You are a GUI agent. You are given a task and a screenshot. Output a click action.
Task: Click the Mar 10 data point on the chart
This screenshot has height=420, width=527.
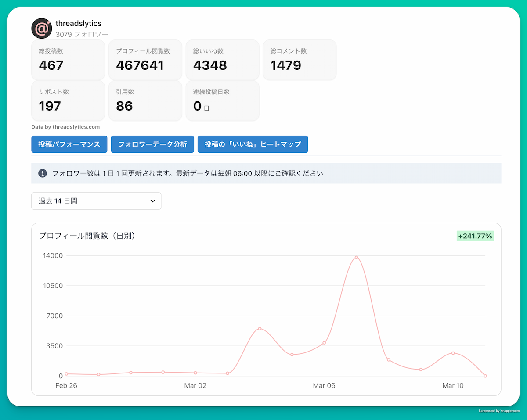tap(453, 353)
